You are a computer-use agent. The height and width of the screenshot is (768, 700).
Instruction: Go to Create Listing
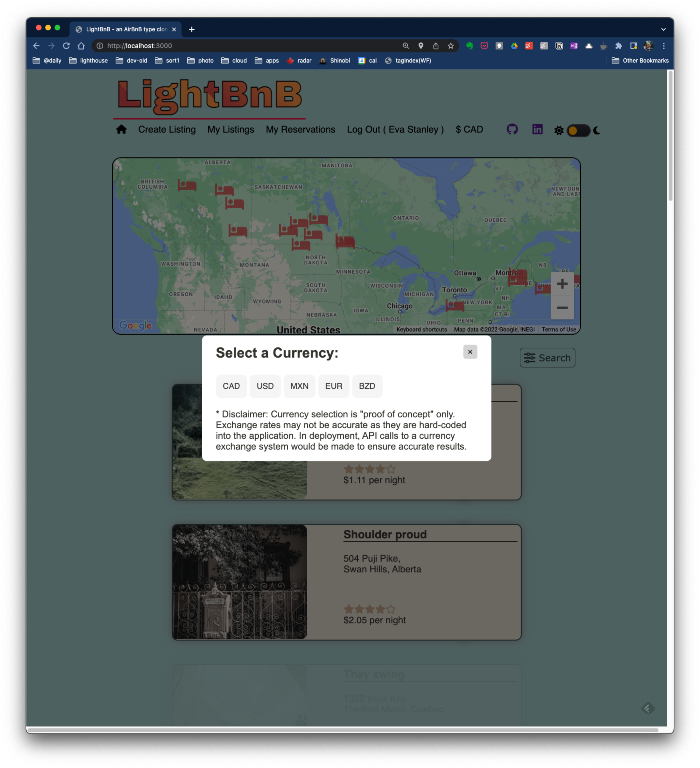(167, 130)
